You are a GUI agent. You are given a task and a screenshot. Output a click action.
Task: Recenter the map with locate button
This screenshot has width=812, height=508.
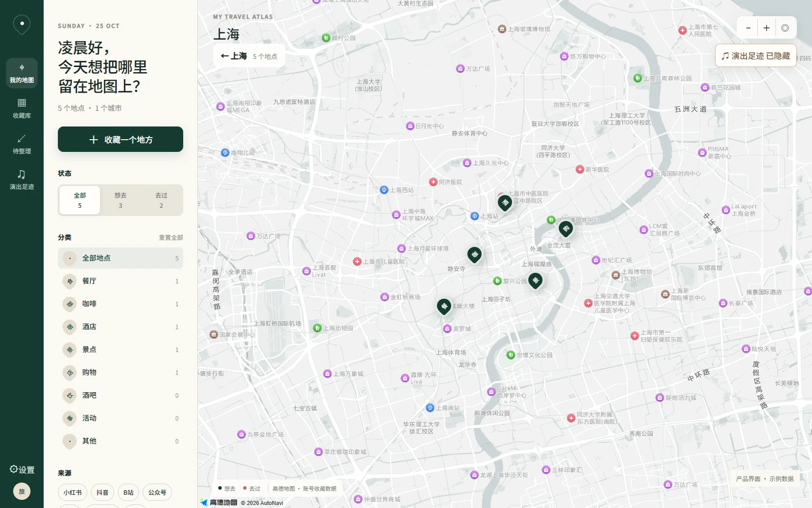click(785, 28)
